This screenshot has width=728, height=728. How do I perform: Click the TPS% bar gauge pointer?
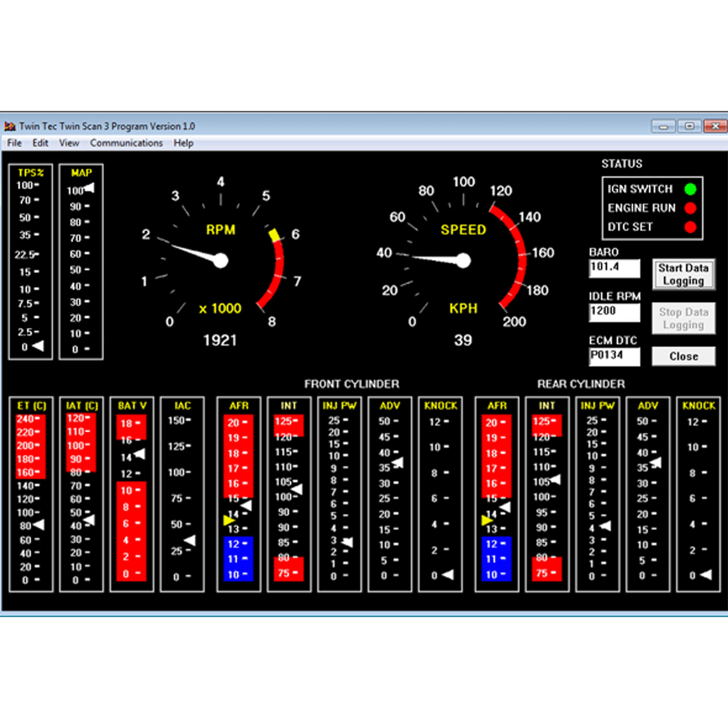(38, 346)
